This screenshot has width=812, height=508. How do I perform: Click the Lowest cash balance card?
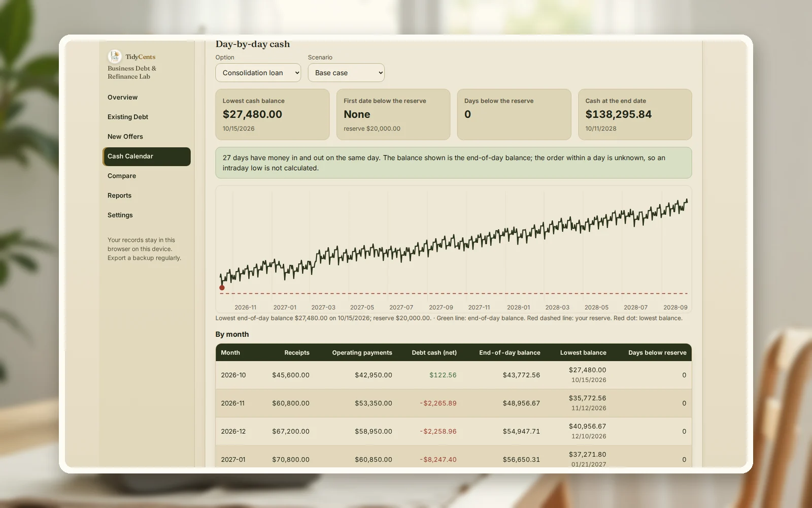pyautogui.click(x=273, y=114)
